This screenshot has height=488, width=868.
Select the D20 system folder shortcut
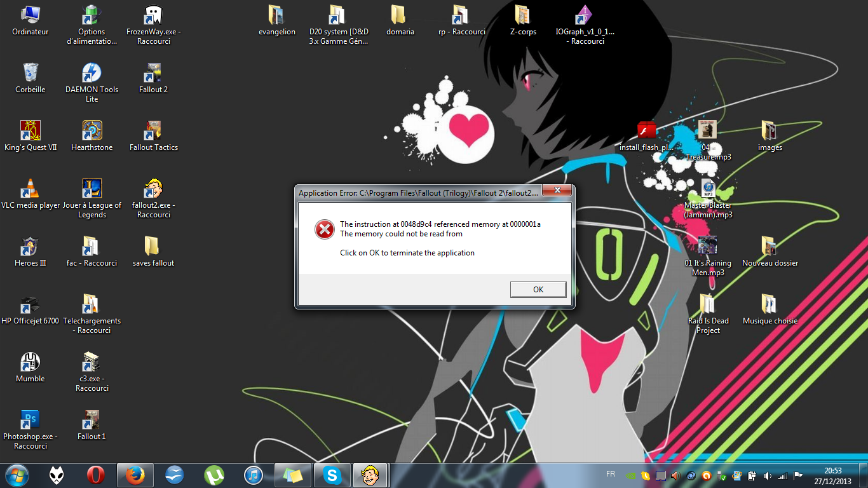coord(339,24)
